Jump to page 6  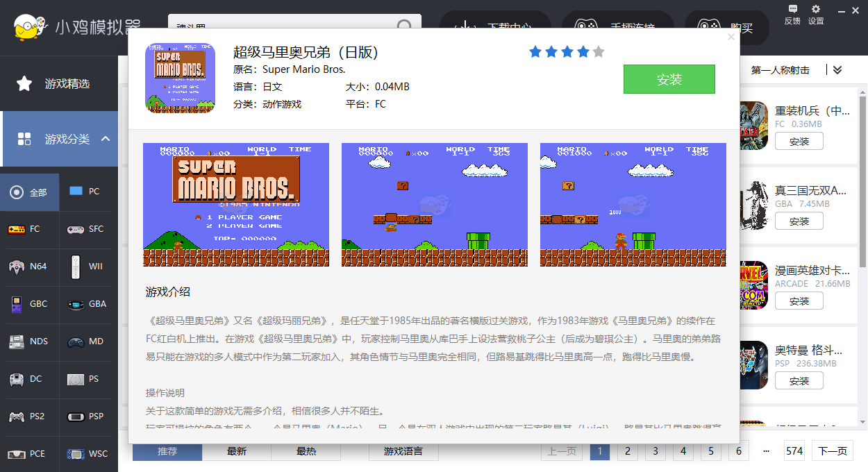click(739, 451)
